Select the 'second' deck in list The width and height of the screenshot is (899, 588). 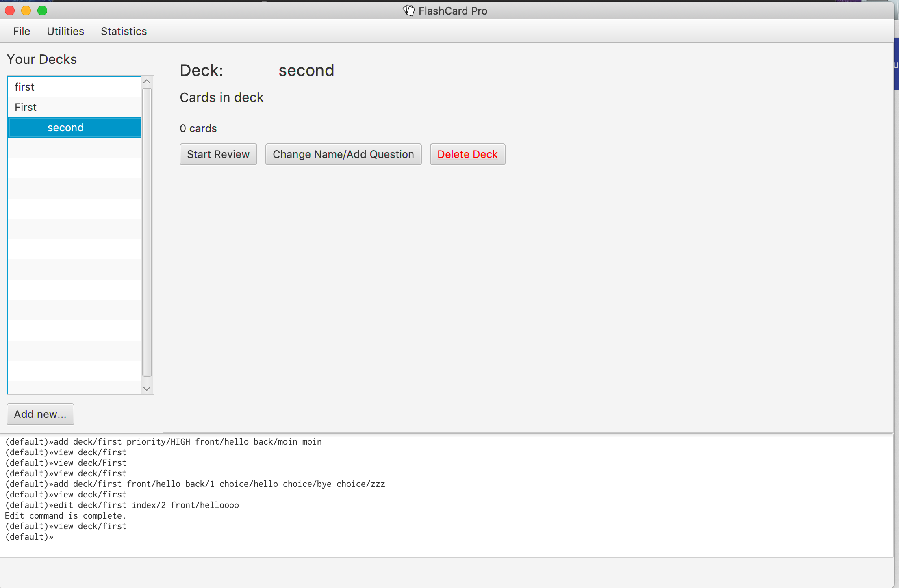[65, 128]
